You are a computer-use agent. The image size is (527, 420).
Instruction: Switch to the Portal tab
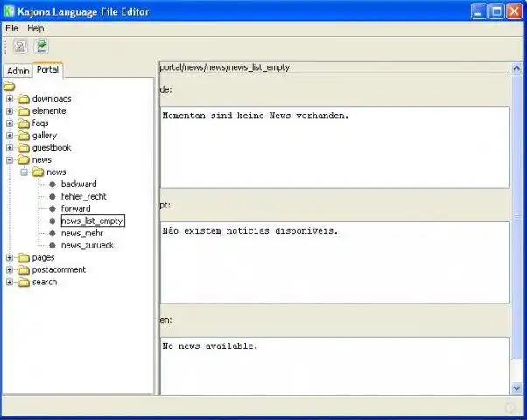click(47, 69)
